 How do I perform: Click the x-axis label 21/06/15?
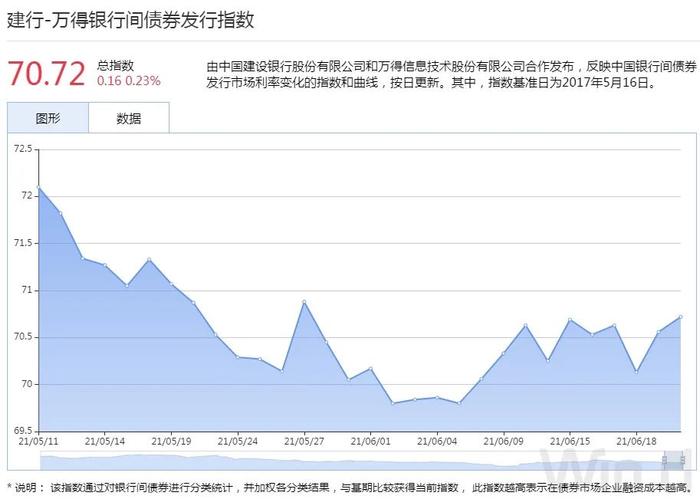click(570, 441)
